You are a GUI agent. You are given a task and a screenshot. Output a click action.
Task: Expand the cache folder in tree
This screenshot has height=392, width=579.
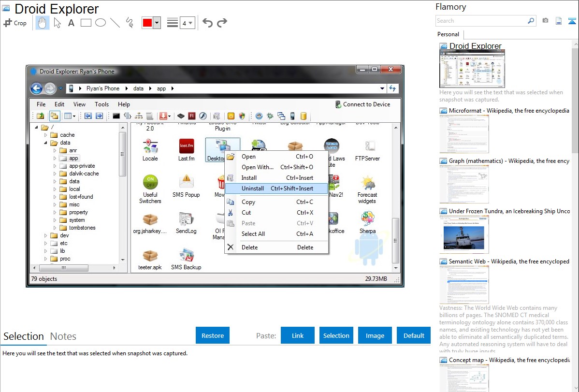coord(46,135)
